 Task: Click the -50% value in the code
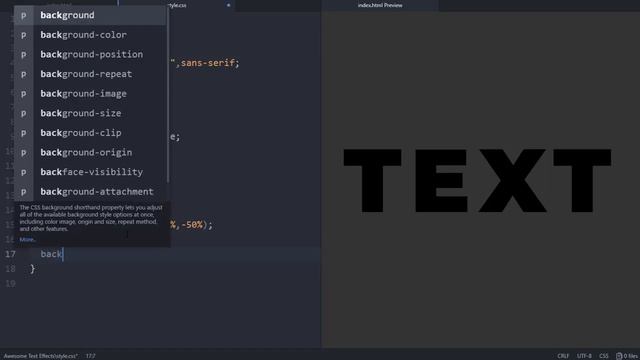coord(192,224)
